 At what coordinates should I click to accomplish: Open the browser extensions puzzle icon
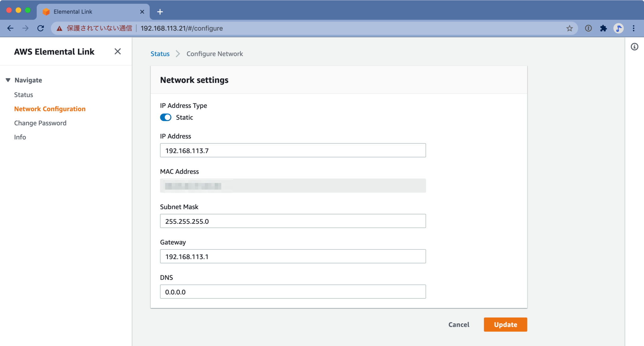coord(603,28)
